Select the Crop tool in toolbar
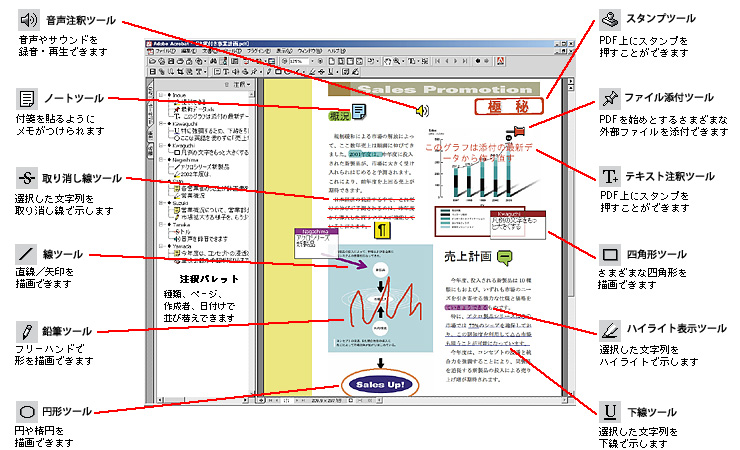 [x=180, y=72]
